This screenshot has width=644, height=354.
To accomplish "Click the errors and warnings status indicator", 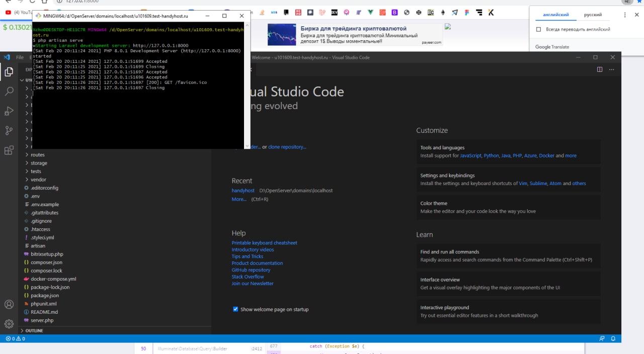I will click(x=15, y=338).
